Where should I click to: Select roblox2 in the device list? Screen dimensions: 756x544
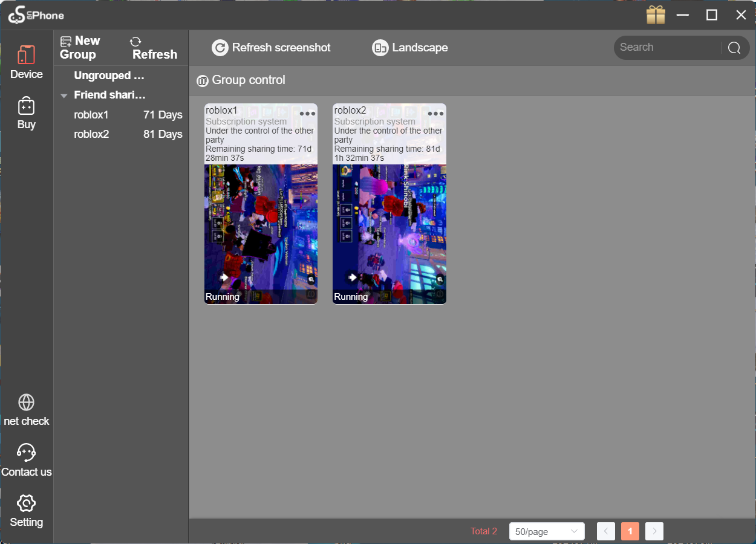[121, 134]
